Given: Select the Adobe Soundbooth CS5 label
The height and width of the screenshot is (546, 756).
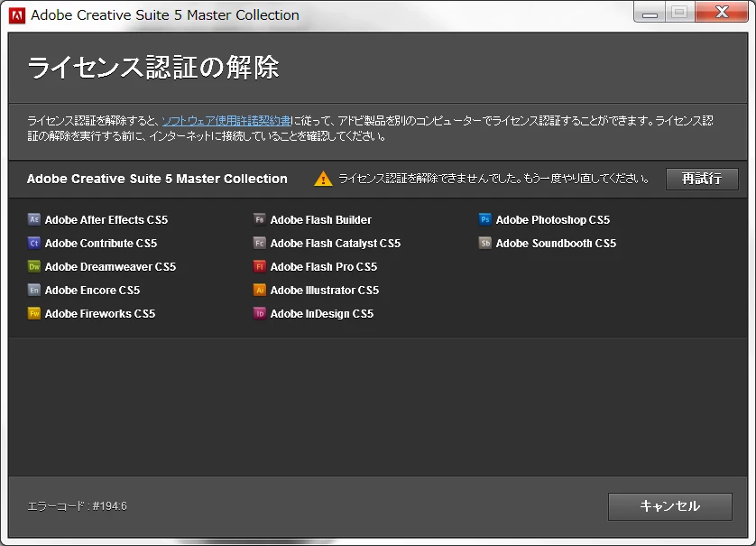Looking at the screenshot, I should [556, 244].
